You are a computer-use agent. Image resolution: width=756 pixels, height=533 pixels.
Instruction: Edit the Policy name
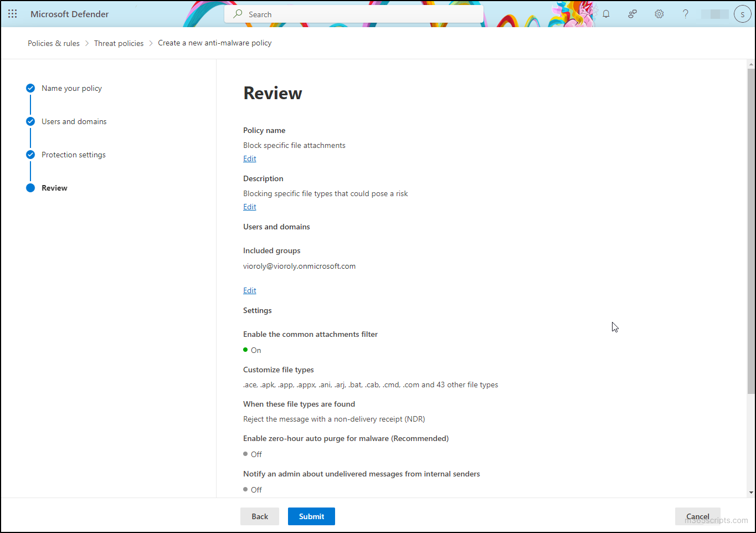250,158
